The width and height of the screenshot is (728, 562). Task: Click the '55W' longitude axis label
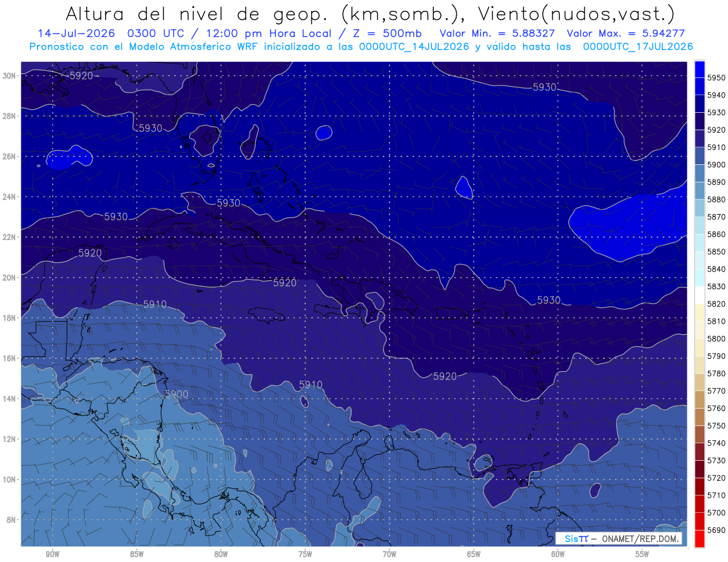pos(642,554)
